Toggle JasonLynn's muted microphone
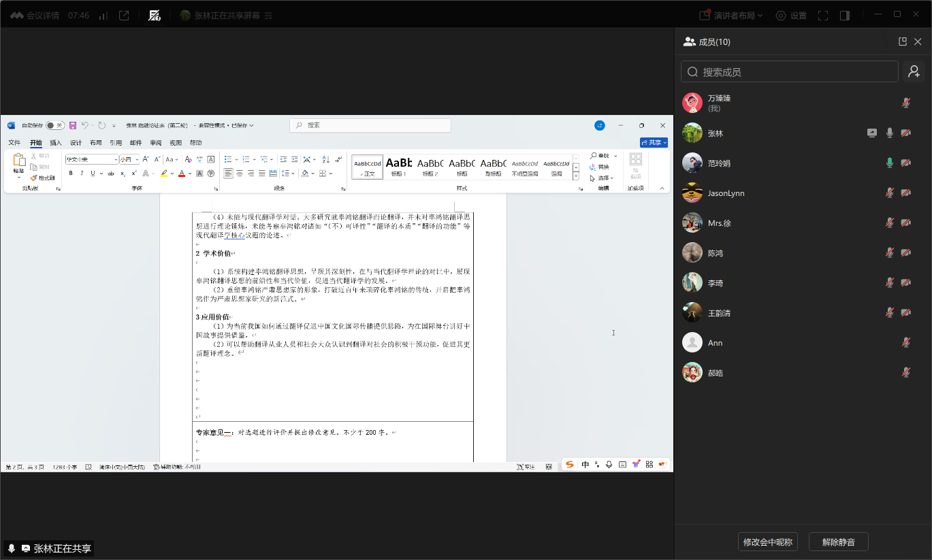This screenshot has height=560, width=932. [x=889, y=193]
